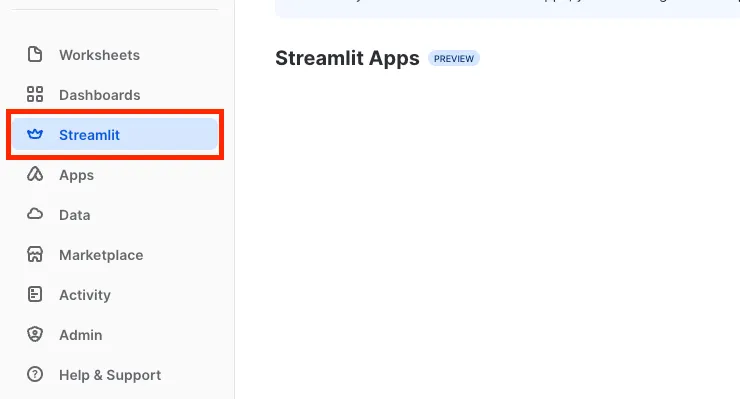Click the Dashboards grid icon
Viewport: 740px width, 399px height.
click(x=35, y=94)
